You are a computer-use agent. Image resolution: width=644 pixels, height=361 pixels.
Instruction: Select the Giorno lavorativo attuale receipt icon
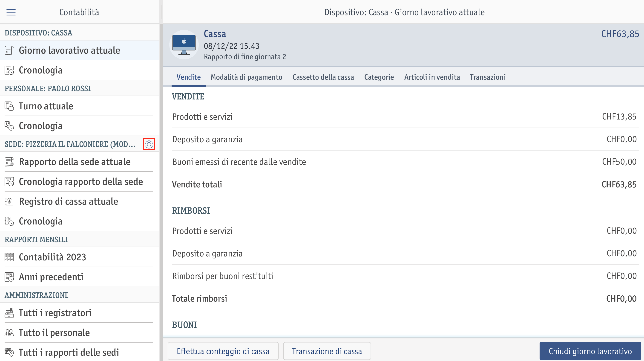[x=9, y=50]
